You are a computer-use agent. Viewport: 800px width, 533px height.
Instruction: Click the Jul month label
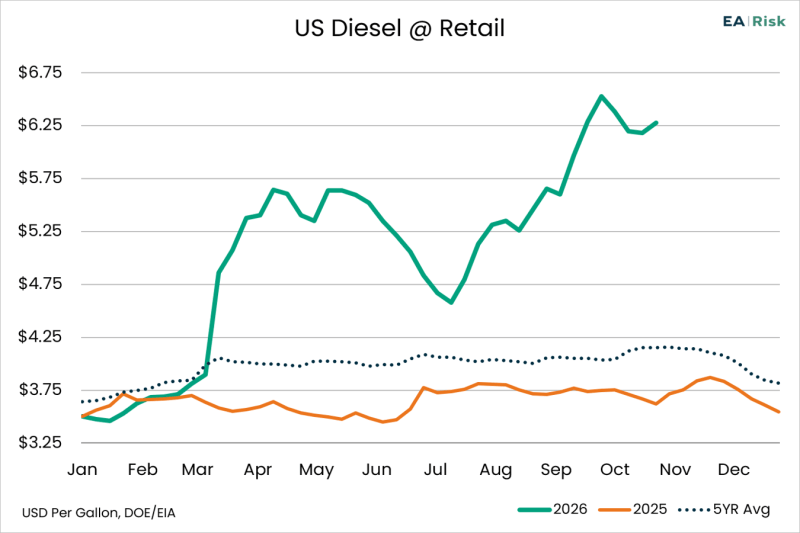tap(435, 469)
